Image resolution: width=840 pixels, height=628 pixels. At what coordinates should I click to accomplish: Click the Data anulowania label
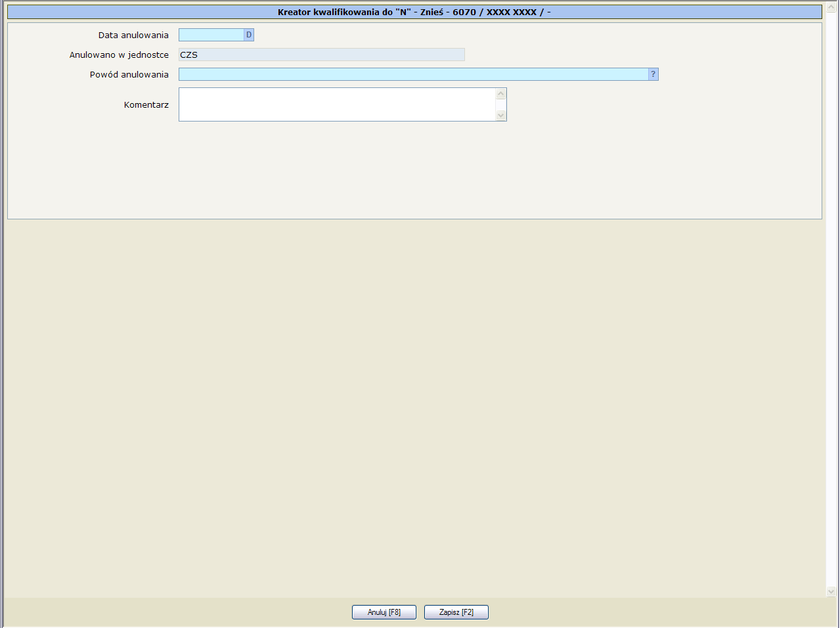[x=133, y=35]
